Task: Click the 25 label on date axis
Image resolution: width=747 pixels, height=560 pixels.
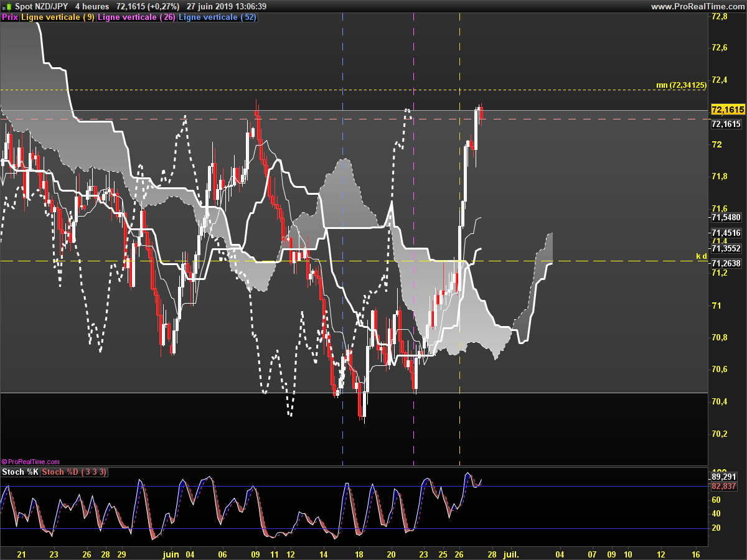Action: coord(443,554)
